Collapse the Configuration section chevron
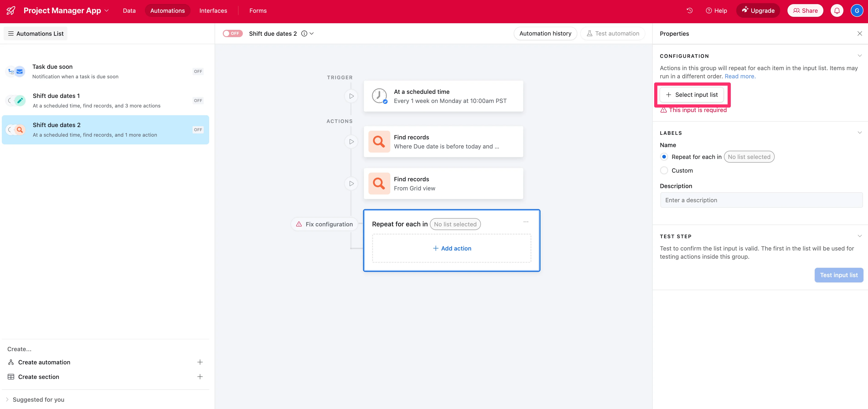 859,56
